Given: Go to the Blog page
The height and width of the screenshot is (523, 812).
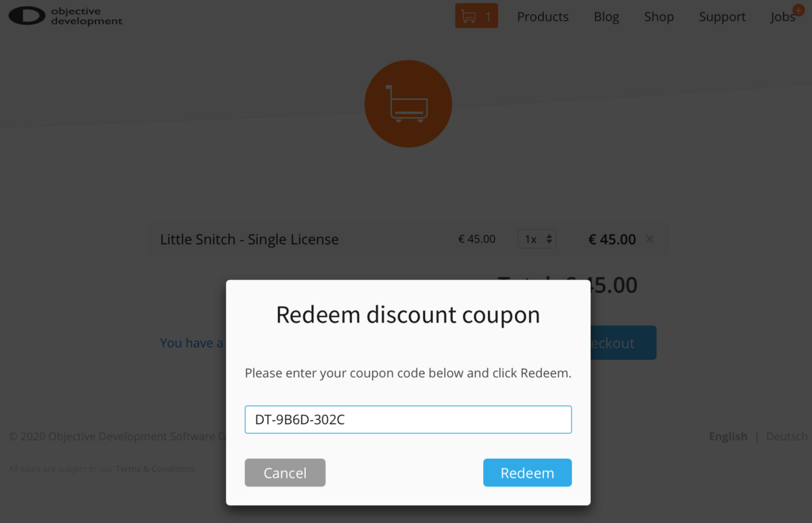Looking at the screenshot, I should 606,17.
